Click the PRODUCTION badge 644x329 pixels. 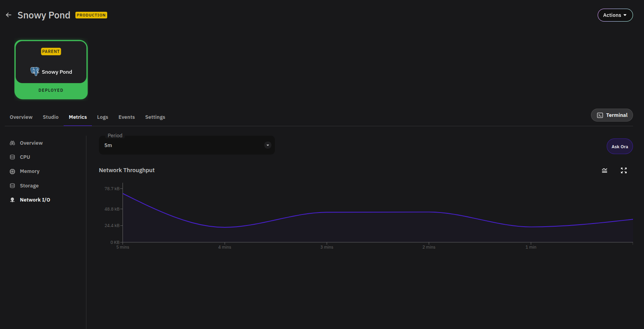91,15
